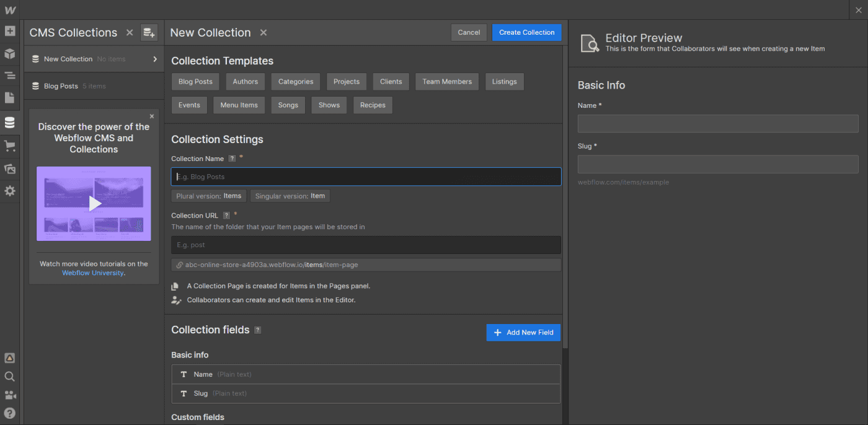Click the Singular version: Item tag
The width and height of the screenshot is (868, 425).
click(290, 196)
